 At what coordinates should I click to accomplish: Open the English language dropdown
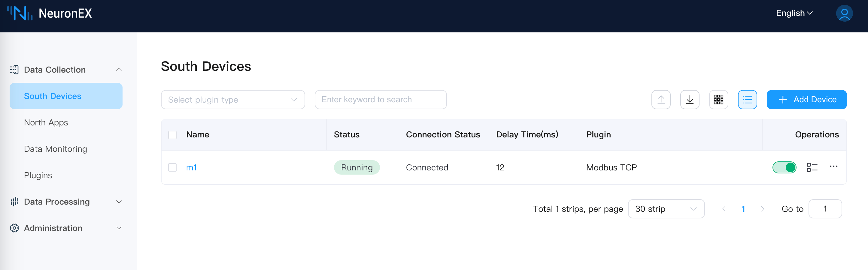794,13
